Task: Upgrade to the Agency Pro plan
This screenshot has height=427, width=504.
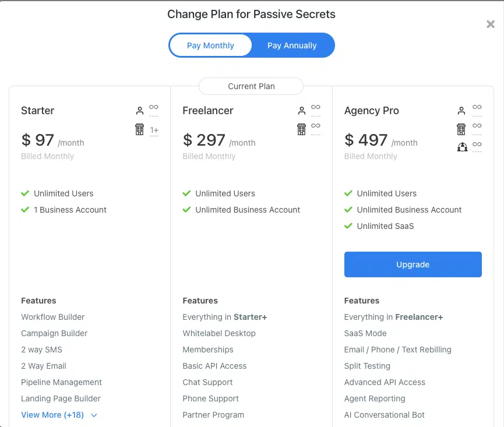Action: [413, 264]
